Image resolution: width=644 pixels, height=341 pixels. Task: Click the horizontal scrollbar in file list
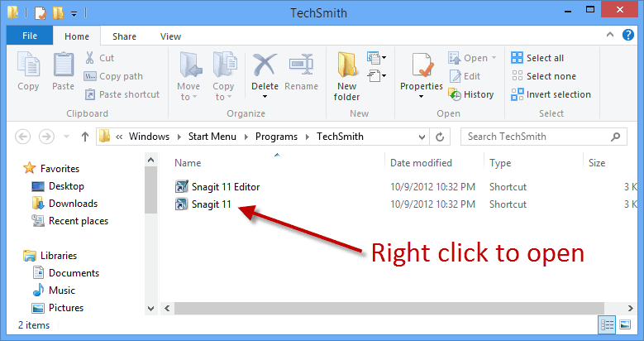[x=389, y=308]
